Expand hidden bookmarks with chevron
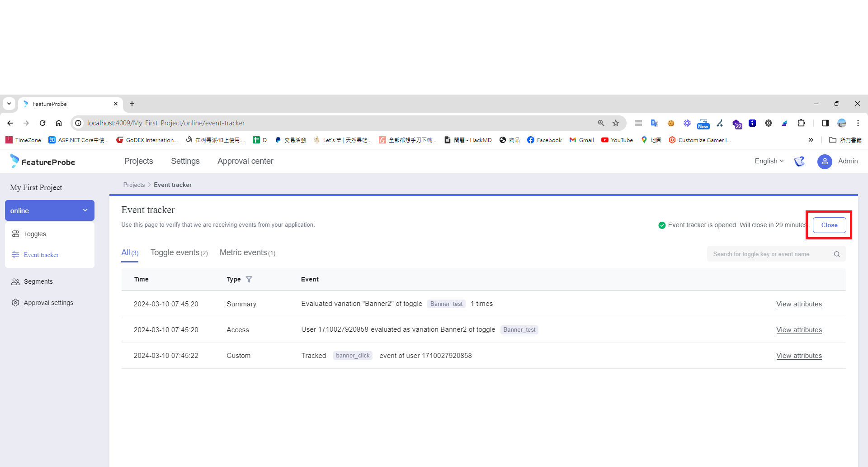The width and height of the screenshot is (868, 467). (811, 140)
